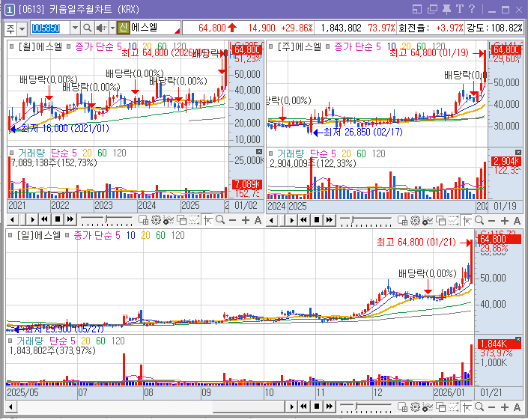Rewind fast in monthly chart toolbar
This screenshot has height=420, width=528.
point(44,220)
